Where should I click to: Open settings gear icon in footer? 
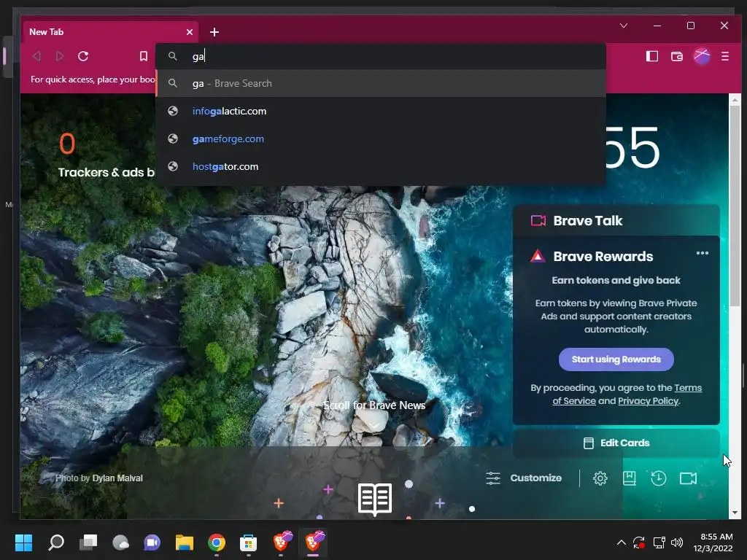pyautogui.click(x=600, y=478)
